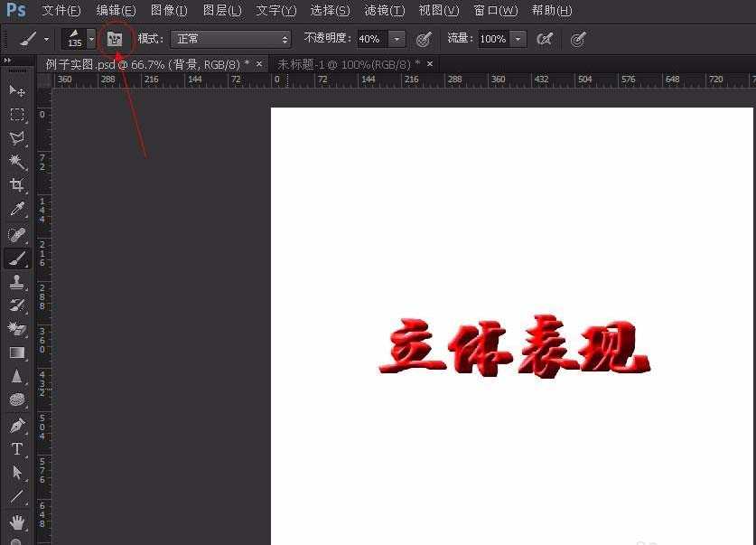The image size is (756, 545).
Task: Choose the Horizontal Type tool
Action: 16,449
